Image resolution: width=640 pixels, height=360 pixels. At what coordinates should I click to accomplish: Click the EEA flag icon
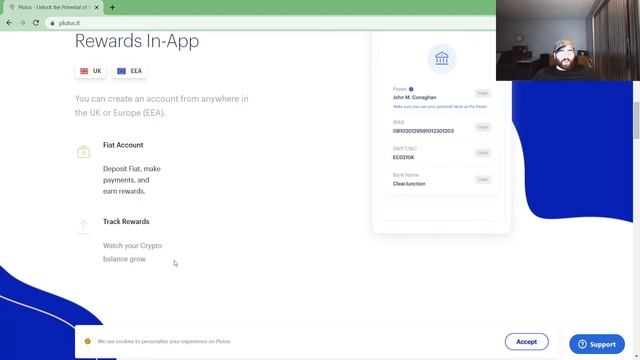[x=121, y=71]
